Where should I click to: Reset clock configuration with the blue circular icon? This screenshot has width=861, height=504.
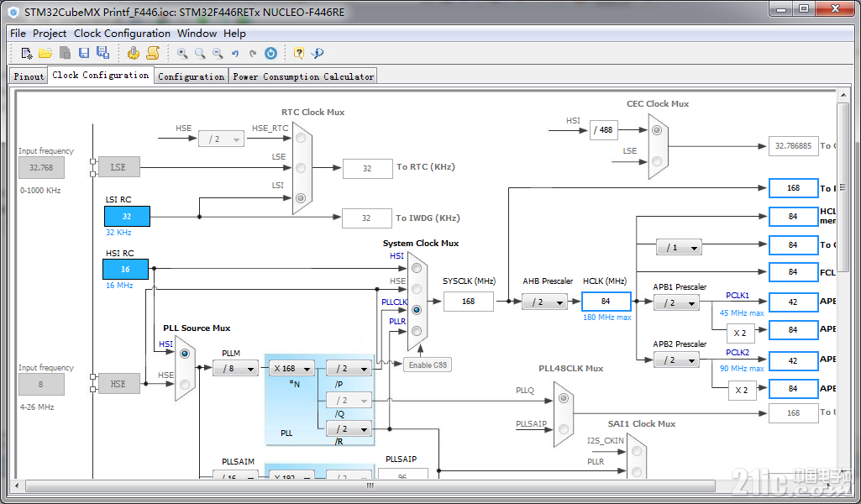click(x=270, y=53)
